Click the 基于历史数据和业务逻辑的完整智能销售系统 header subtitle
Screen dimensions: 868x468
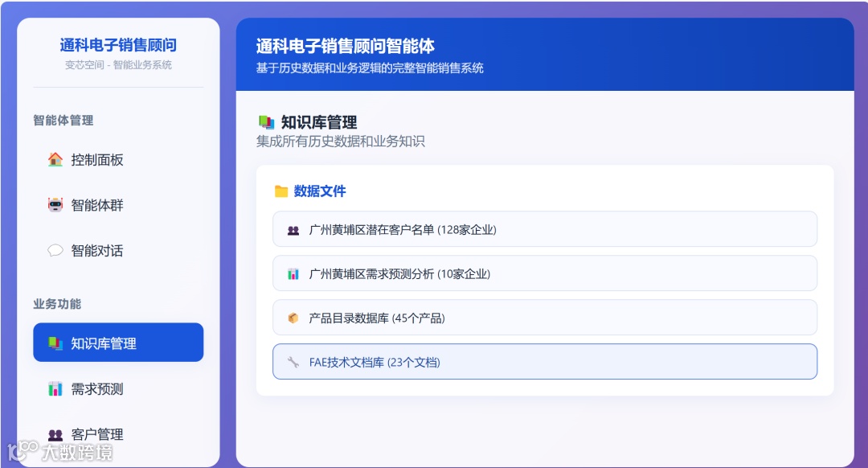click(370, 68)
